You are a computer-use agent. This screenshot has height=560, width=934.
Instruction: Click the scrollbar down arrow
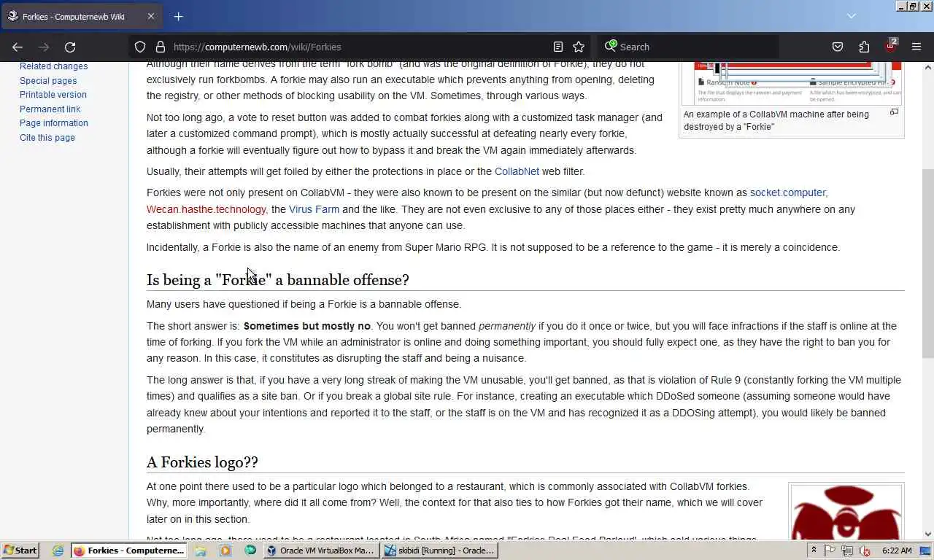click(x=928, y=534)
